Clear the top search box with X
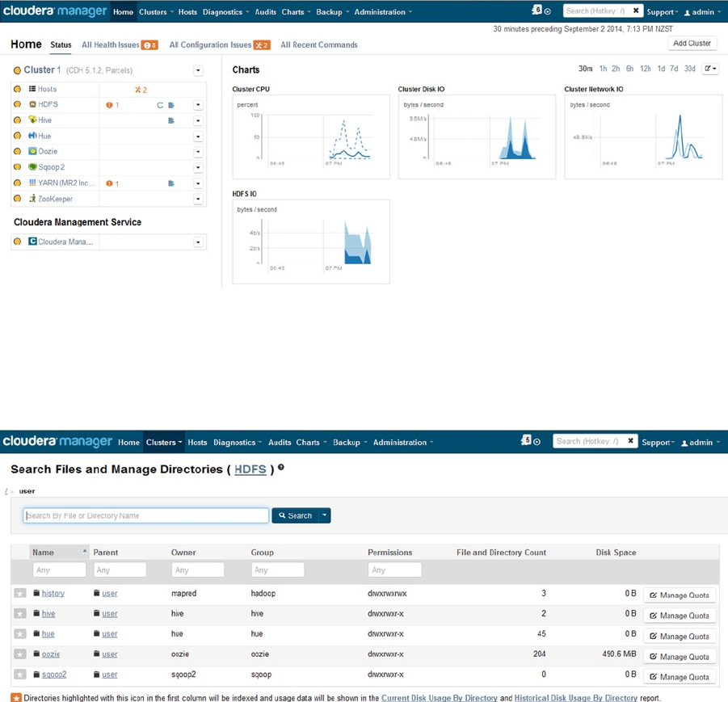The image size is (728, 702). 636,11
